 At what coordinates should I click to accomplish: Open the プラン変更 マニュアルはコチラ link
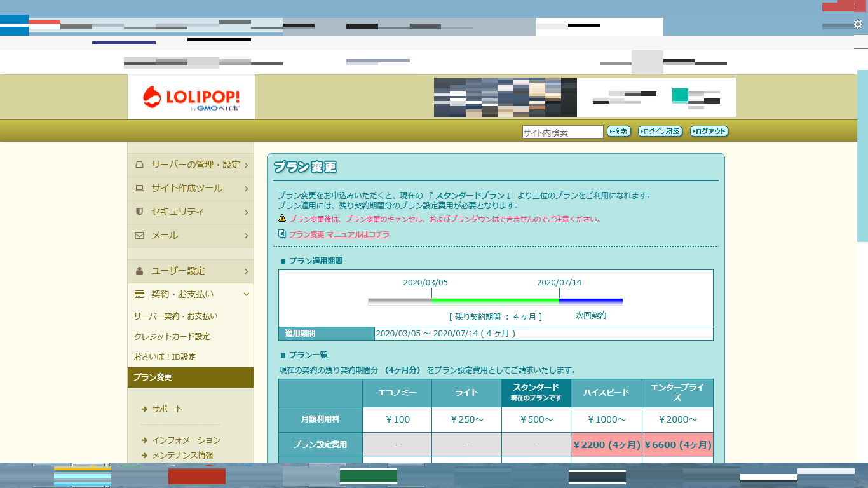click(x=339, y=234)
